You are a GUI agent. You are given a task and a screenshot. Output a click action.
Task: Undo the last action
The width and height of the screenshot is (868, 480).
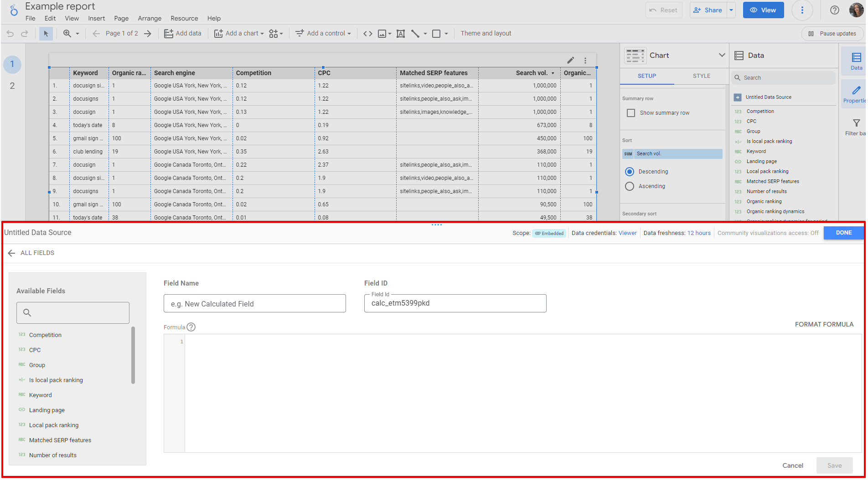point(10,34)
